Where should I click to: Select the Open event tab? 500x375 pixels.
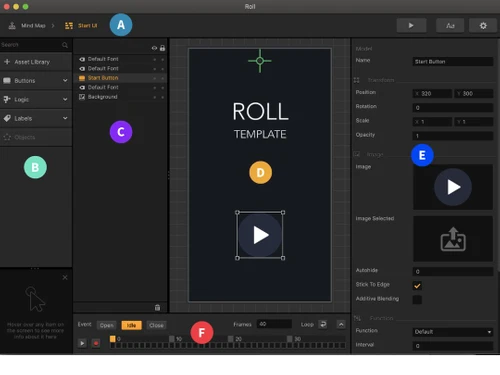(x=107, y=325)
